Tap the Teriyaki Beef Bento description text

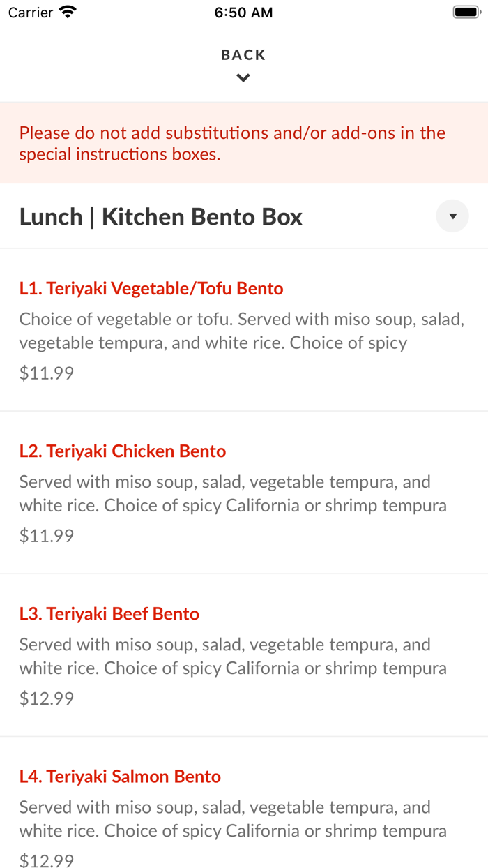click(233, 656)
